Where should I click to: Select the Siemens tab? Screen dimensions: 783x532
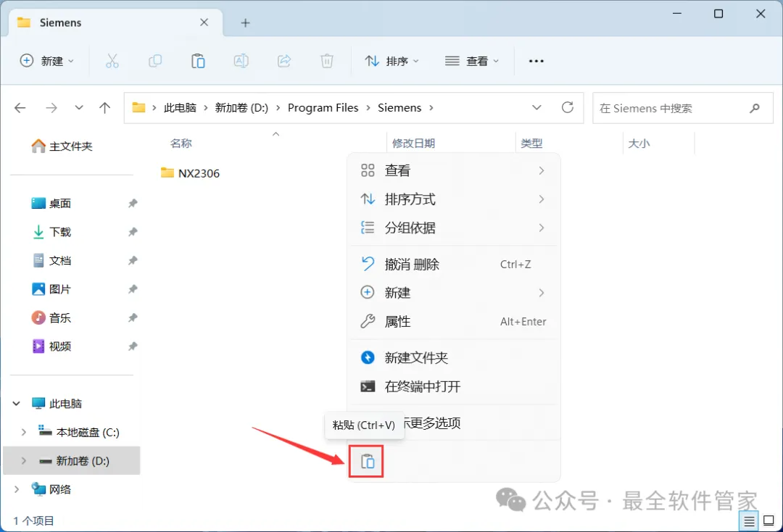[x=116, y=22]
